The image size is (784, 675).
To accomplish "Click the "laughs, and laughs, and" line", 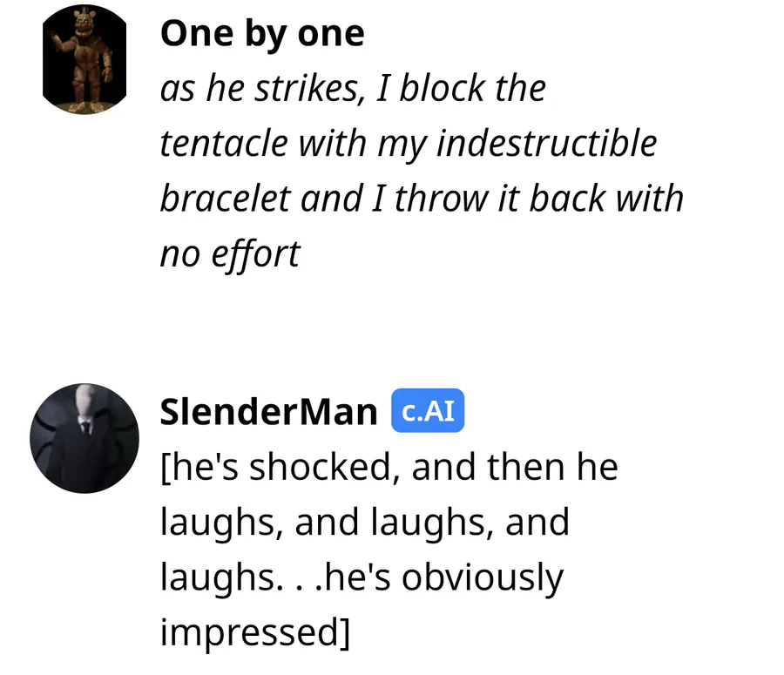I will pos(364,523).
